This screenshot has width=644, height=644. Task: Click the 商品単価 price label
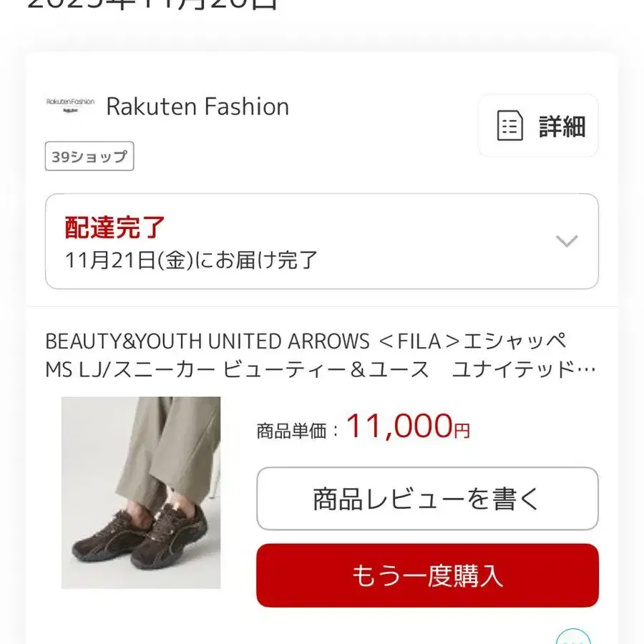[x=292, y=431]
